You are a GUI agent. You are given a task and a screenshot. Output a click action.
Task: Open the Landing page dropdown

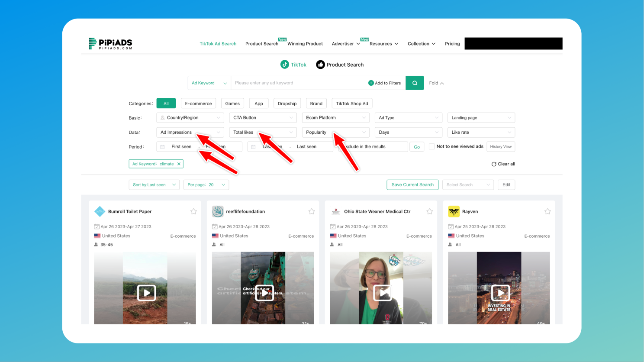(x=481, y=118)
